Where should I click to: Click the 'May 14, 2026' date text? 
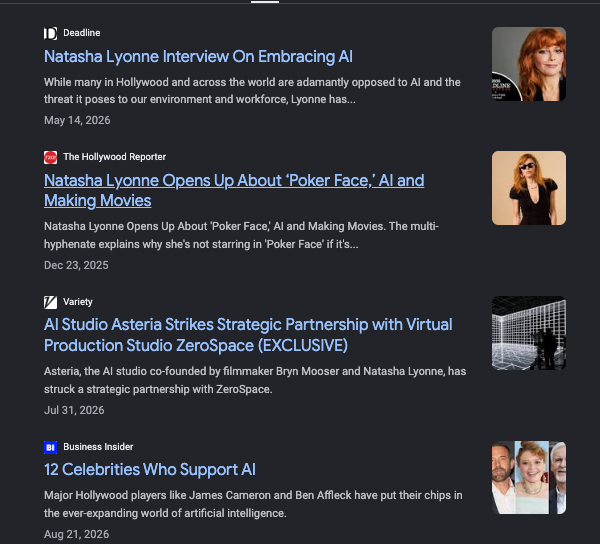click(x=77, y=120)
